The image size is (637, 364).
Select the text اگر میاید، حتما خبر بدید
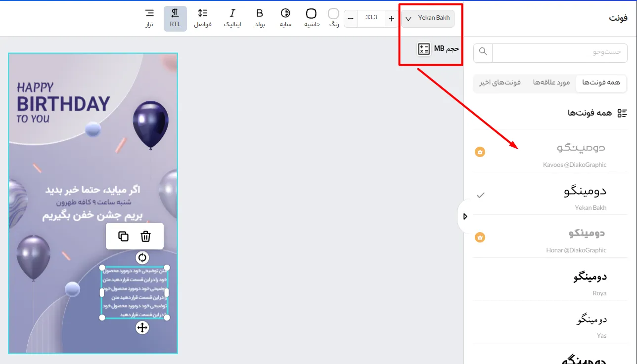click(x=93, y=190)
